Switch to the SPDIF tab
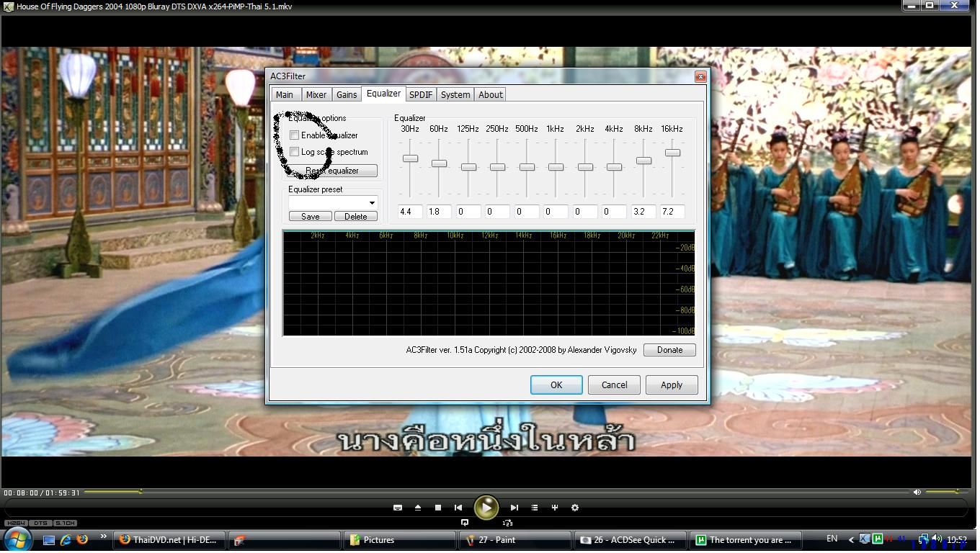This screenshot has width=980, height=553. click(x=421, y=94)
